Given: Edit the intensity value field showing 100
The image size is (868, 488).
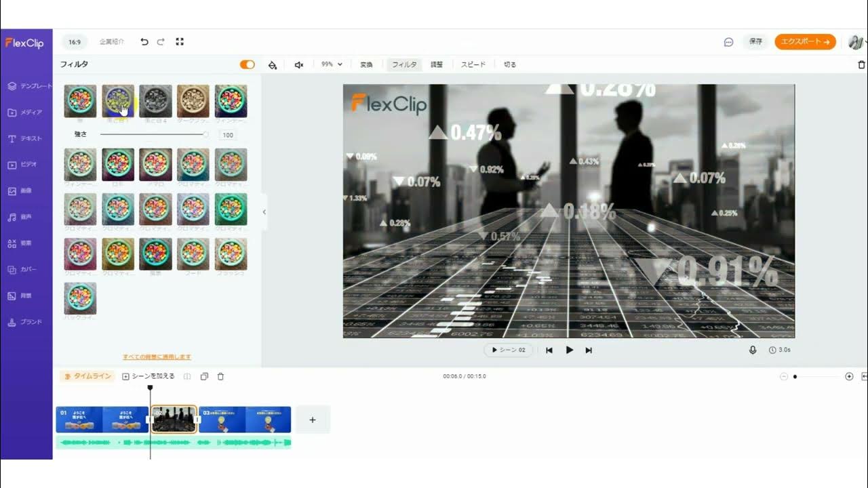Looking at the screenshot, I should coord(228,135).
